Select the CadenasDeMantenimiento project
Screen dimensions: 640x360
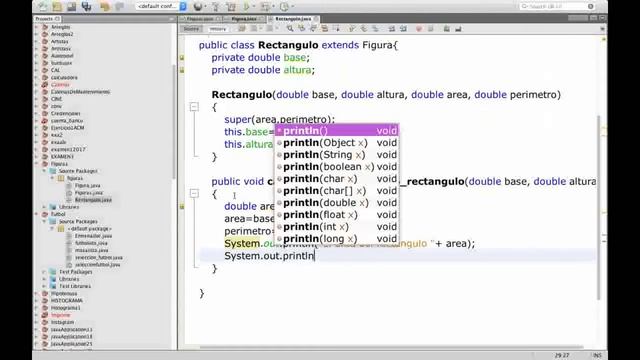point(80,91)
